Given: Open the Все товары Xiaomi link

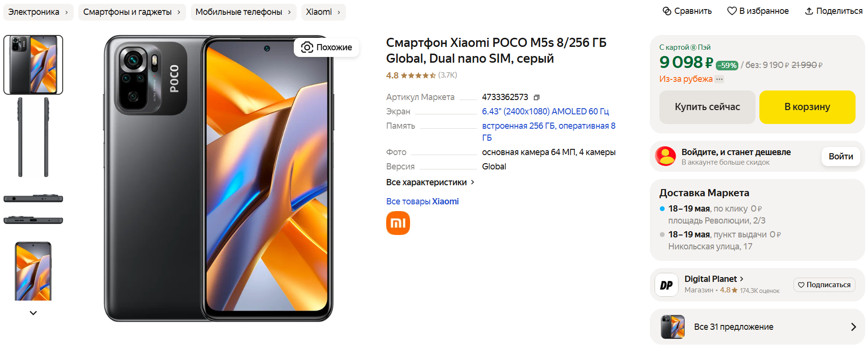Looking at the screenshot, I should (x=423, y=201).
